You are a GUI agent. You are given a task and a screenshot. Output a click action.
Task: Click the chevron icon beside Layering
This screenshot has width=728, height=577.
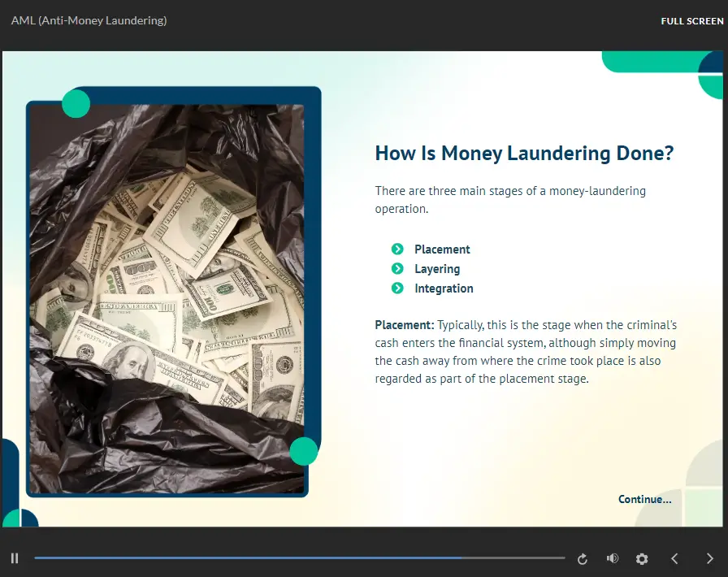tap(397, 269)
